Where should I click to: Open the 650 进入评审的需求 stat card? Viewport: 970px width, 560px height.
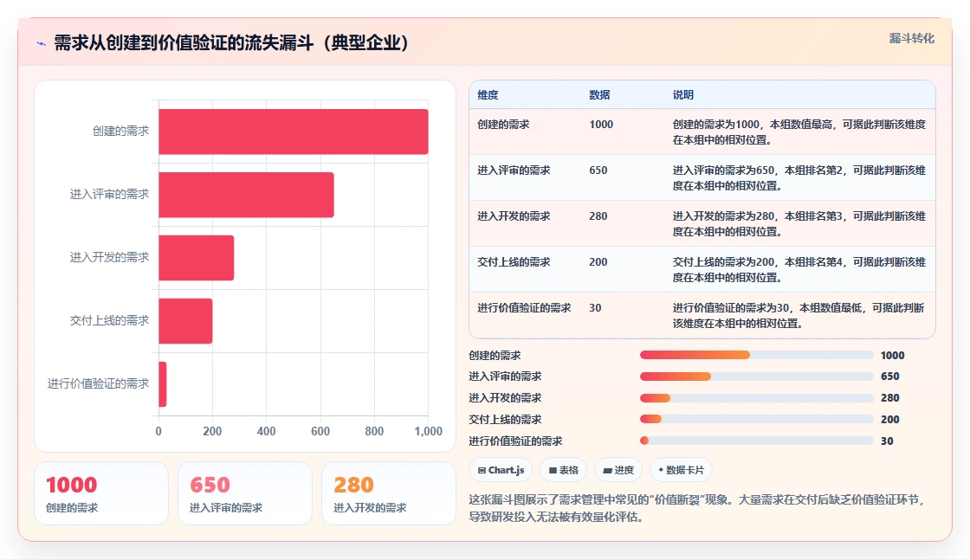[x=245, y=493]
